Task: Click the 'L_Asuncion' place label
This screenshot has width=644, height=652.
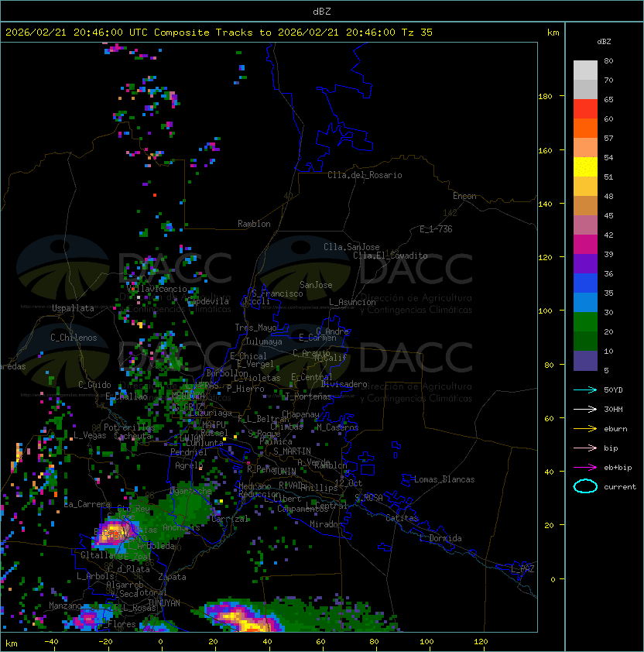Action: point(352,302)
